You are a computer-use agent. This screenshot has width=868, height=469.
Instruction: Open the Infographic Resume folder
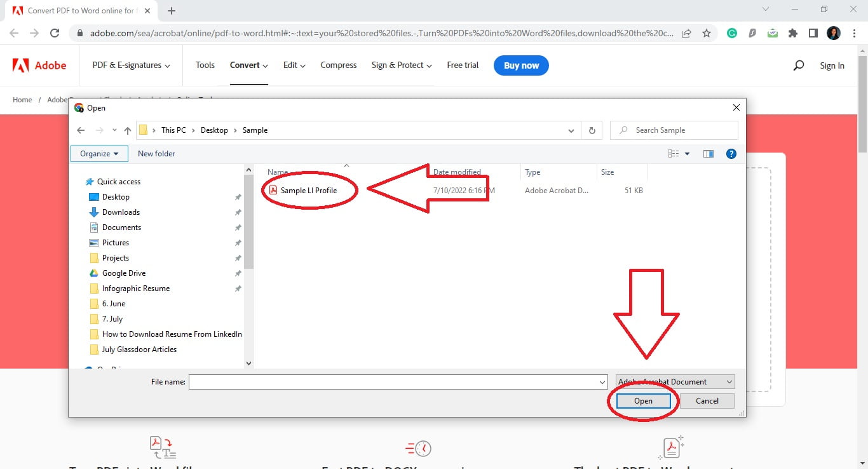(136, 289)
